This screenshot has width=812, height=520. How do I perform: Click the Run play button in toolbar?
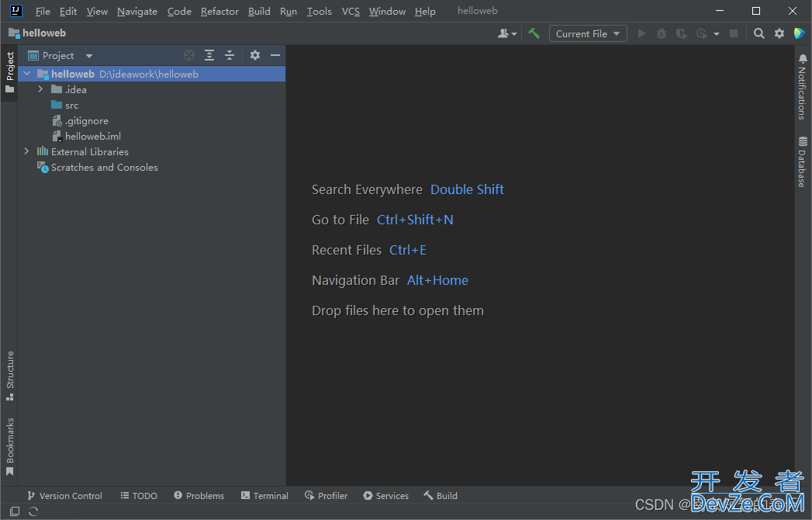(x=641, y=33)
